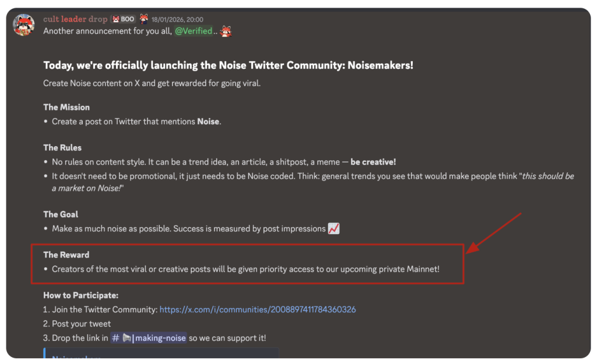Open the x.com communities link
This screenshot has width=597, height=364.
(257, 310)
